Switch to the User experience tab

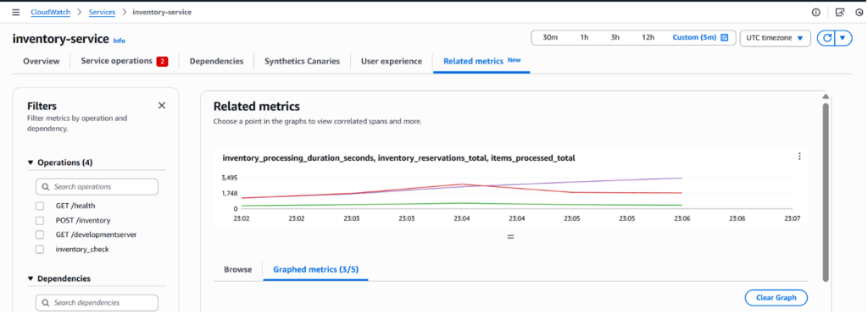tap(392, 62)
